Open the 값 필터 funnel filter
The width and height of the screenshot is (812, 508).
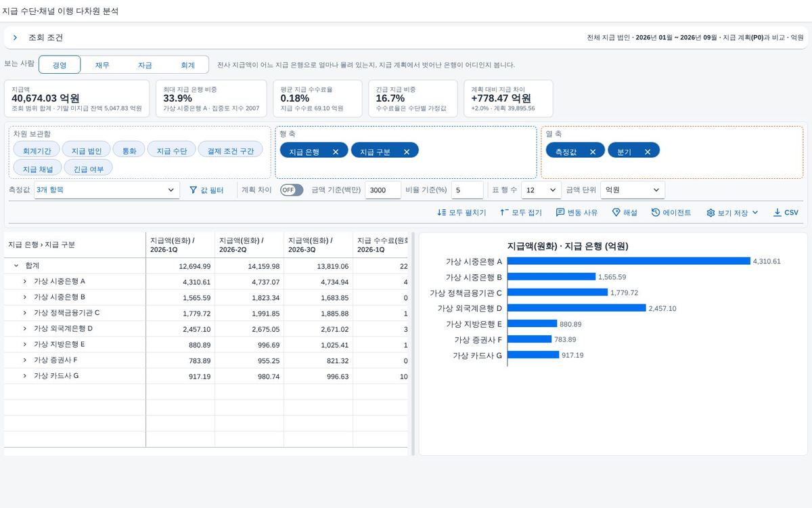pyautogui.click(x=206, y=190)
